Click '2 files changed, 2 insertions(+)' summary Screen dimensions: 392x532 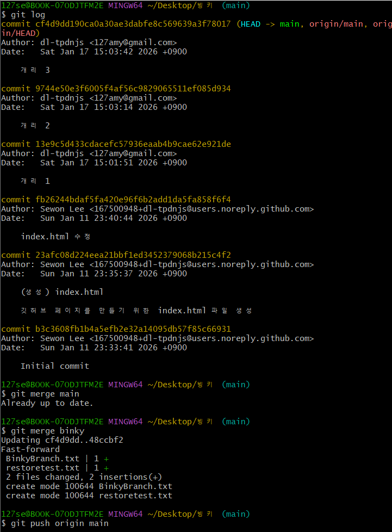tap(84, 477)
